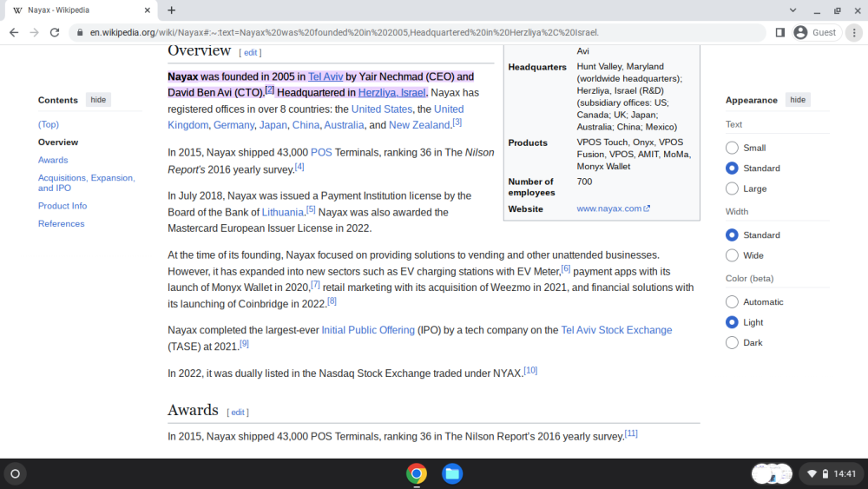Open the system tray clock showing 14:41
The image size is (868, 489).
click(x=845, y=473)
